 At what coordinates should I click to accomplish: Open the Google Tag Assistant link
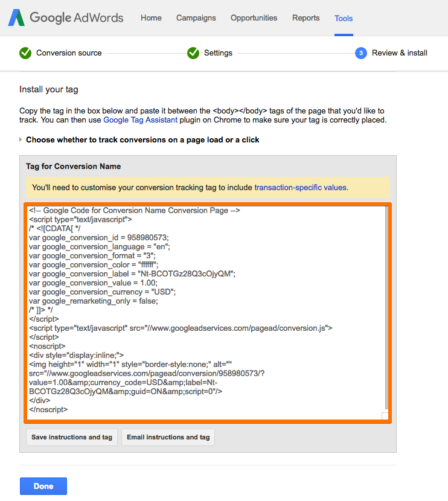pos(140,120)
